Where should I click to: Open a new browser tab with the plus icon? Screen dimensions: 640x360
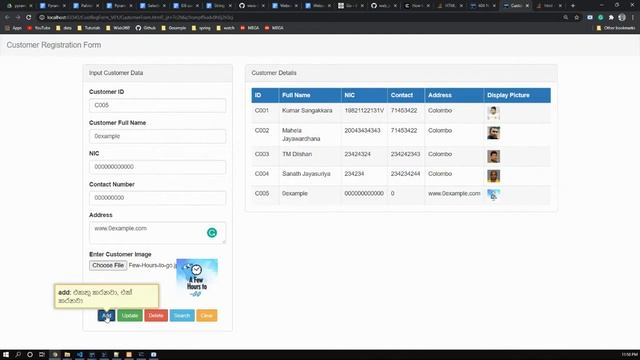click(x=572, y=6)
